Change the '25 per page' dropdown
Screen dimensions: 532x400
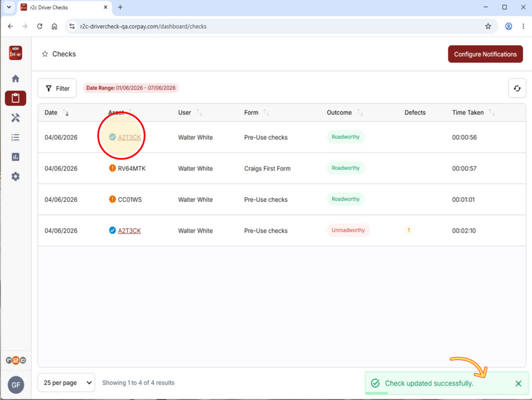(x=66, y=383)
